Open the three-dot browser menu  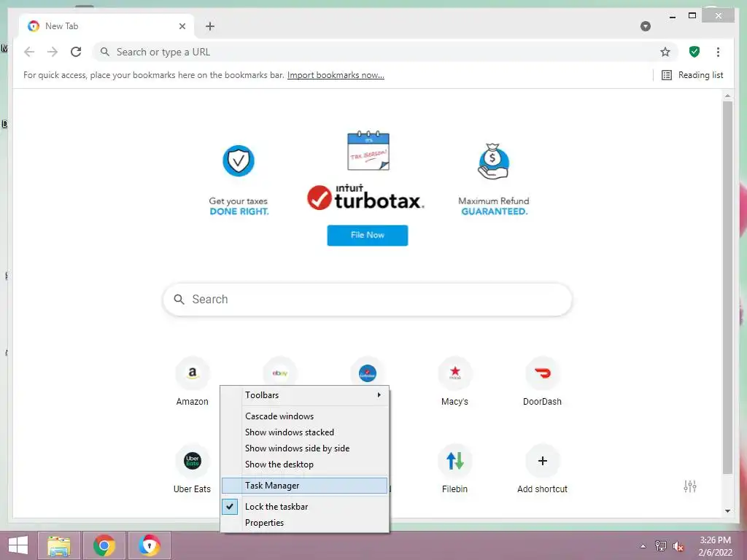point(718,52)
